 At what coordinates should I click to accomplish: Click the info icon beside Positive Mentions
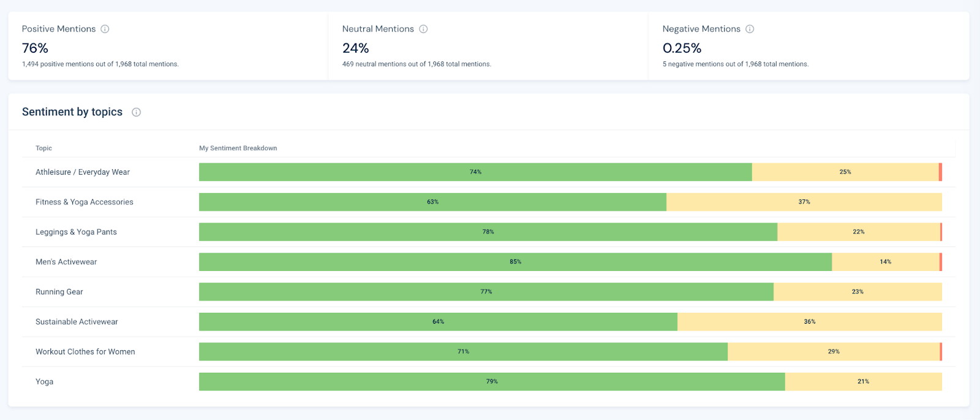[105, 29]
